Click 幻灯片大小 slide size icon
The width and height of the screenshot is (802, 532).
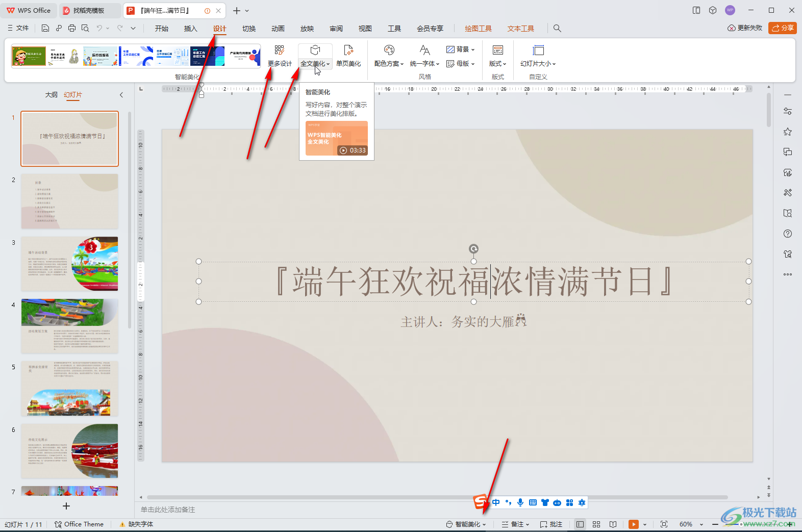click(x=538, y=50)
